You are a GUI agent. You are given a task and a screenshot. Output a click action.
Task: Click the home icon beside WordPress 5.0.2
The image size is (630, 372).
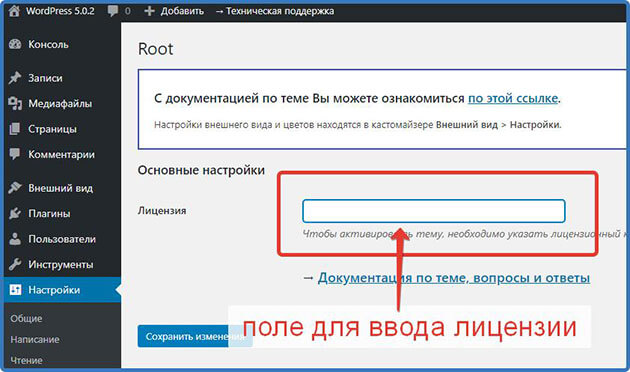[x=14, y=11]
